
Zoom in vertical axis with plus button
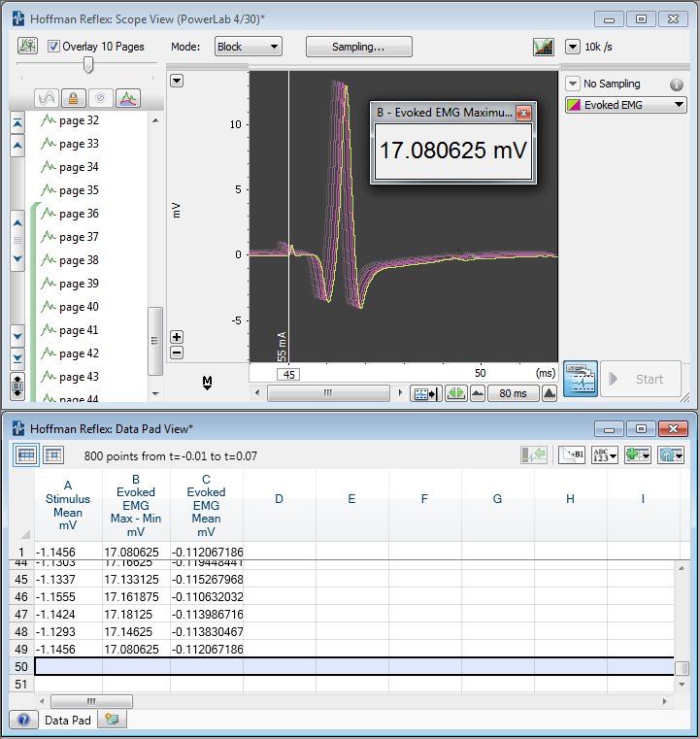[x=177, y=337]
